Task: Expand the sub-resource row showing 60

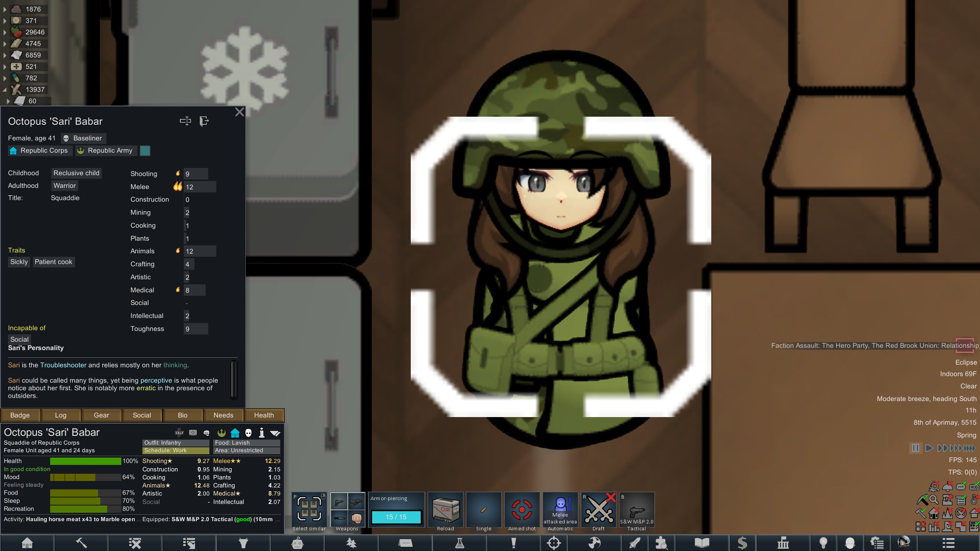Action: (x=8, y=101)
